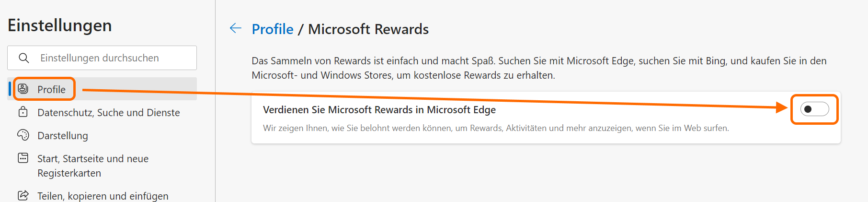Screen dimensions: 868x202
Task: Click the lock icon for Datenschutz
Action: click(23, 112)
